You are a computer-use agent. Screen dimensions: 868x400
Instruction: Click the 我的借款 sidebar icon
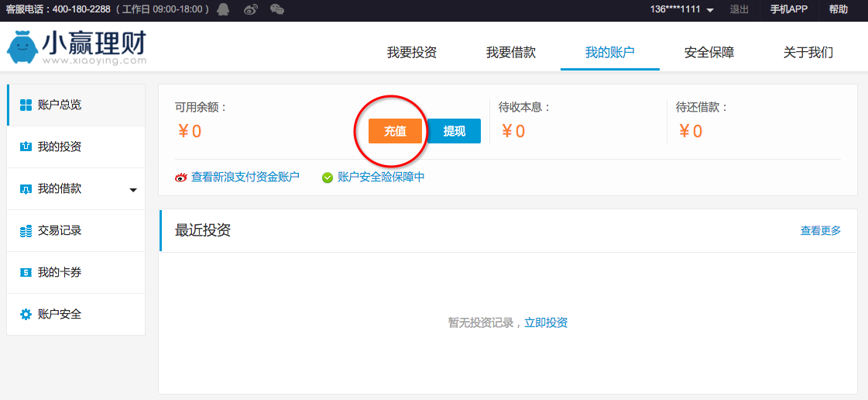[x=26, y=189]
